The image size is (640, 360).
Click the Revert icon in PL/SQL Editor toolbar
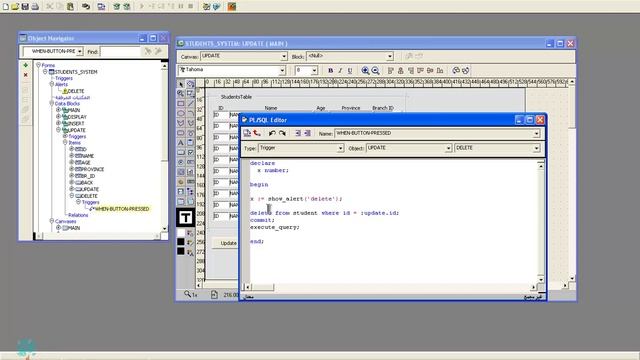tap(257, 133)
